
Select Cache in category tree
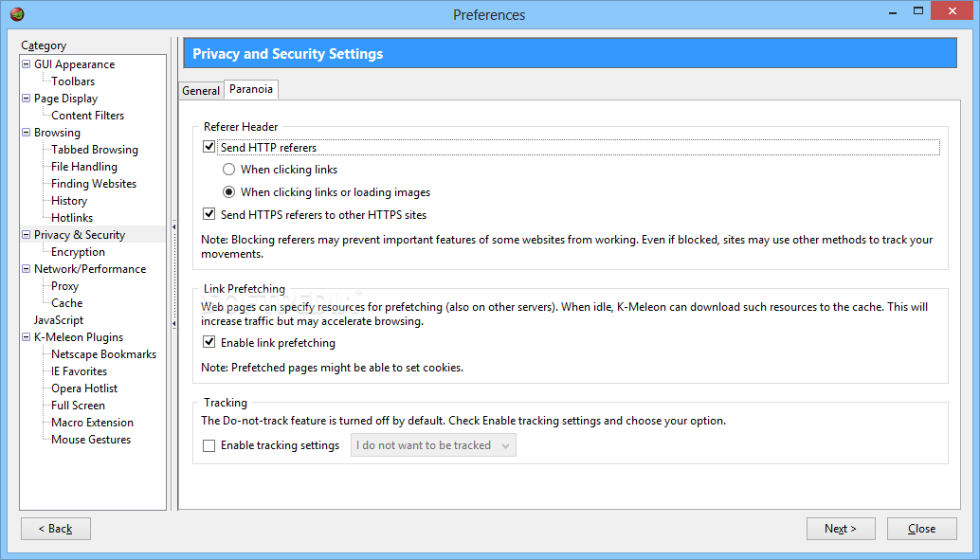pyautogui.click(x=67, y=303)
